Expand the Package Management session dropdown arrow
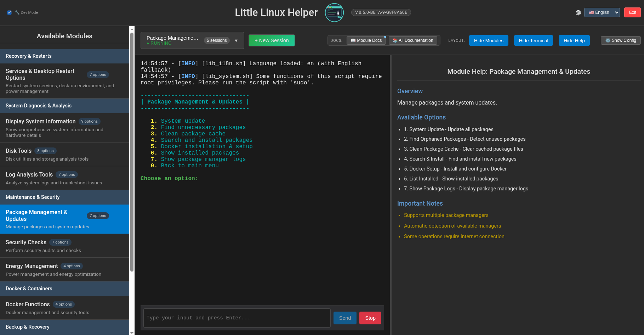The width and height of the screenshot is (644, 335). click(236, 41)
